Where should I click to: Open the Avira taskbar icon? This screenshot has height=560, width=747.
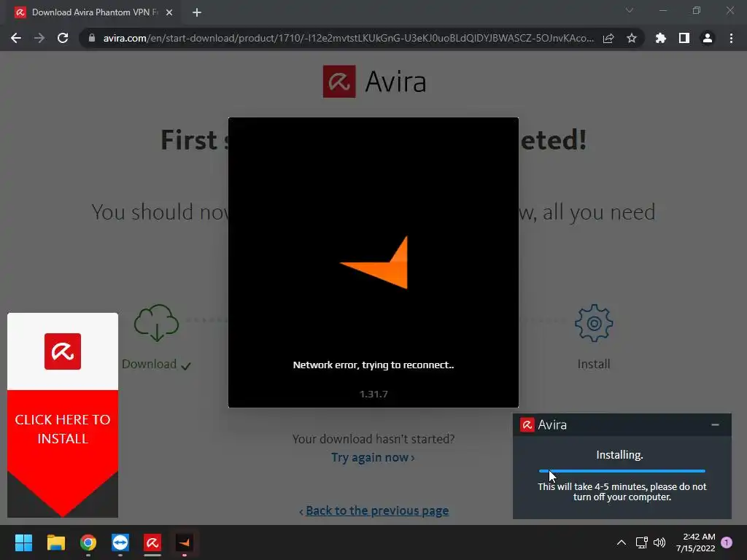point(152,542)
